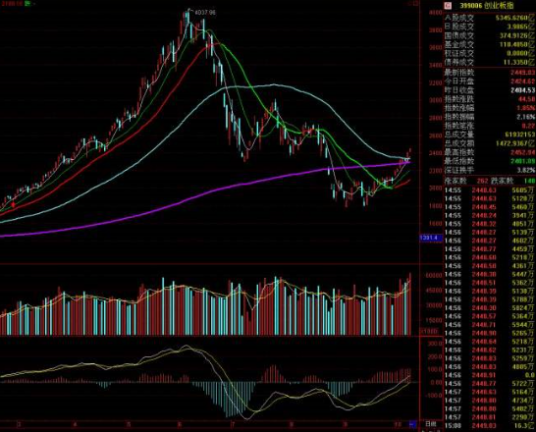Select the last 15:00 tick entry
The image size is (536, 432).
(490, 426)
